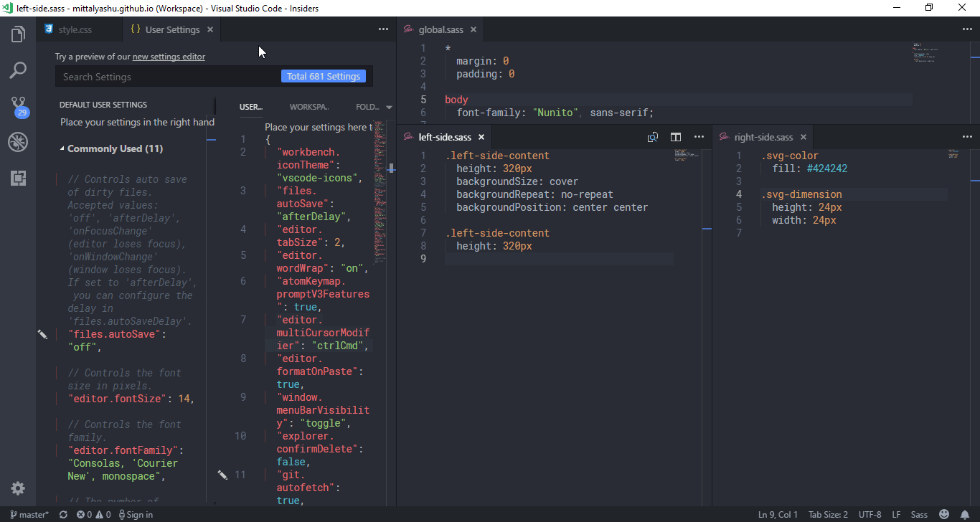This screenshot has height=522, width=980.
Task: Open the FOLDER SETTINGS dropdown chevron
Action: pyautogui.click(x=388, y=106)
